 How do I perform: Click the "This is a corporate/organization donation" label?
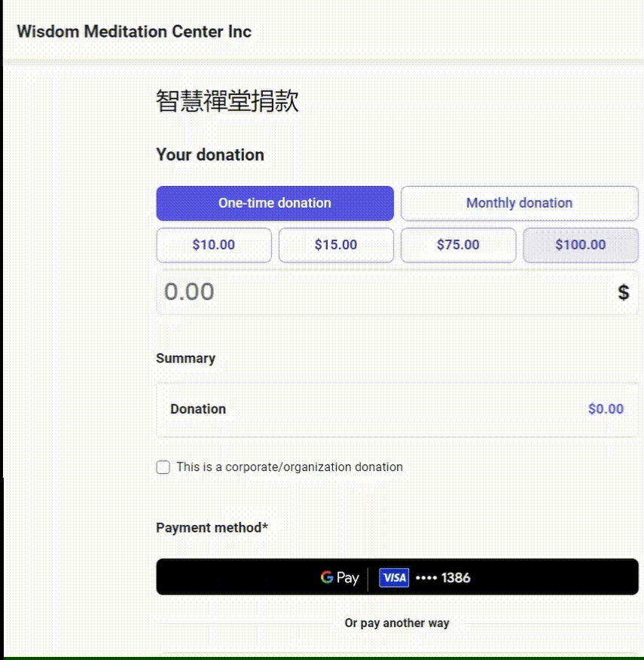[289, 467]
